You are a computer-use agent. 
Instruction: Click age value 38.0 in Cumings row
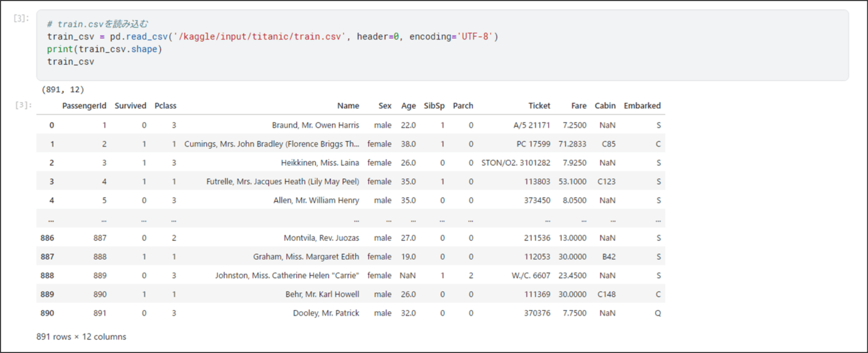coord(408,144)
